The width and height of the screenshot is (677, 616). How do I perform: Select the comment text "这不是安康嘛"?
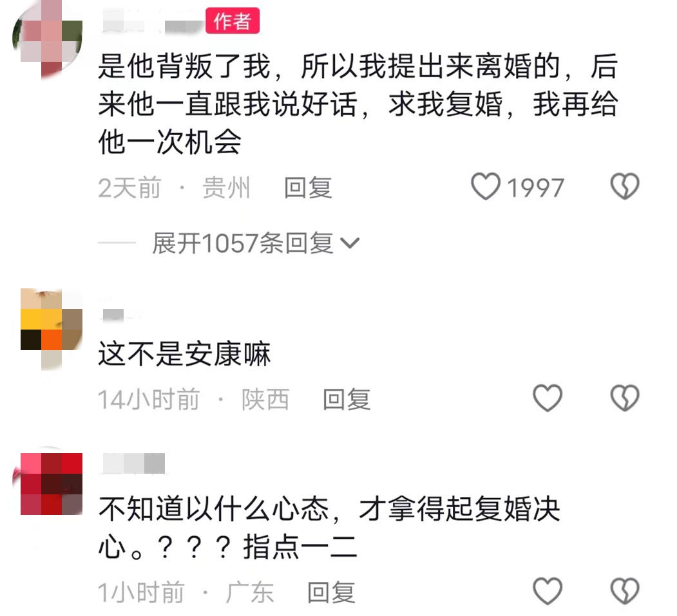pos(184,354)
